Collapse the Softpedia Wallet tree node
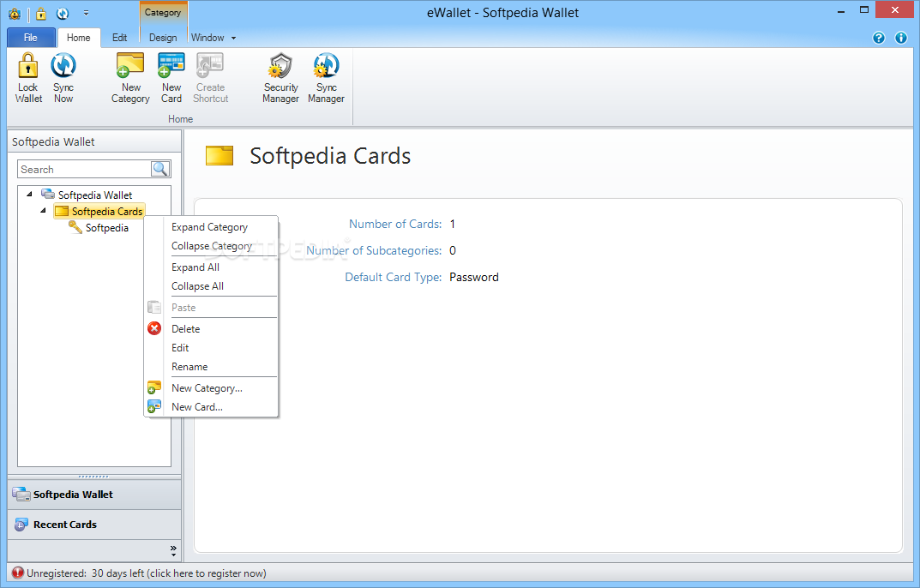Viewport: 920px width, 588px height. pyautogui.click(x=29, y=194)
